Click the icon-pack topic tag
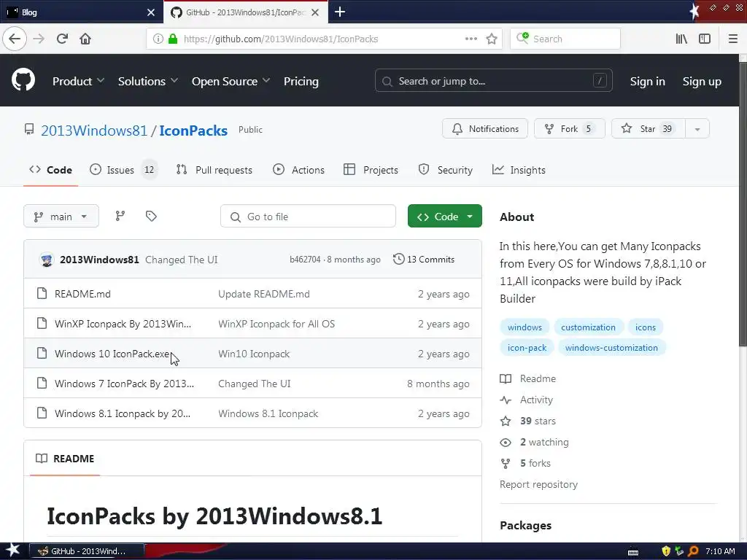Image resolution: width=747 pixels, height=560 pixels. tap(527, 348)
